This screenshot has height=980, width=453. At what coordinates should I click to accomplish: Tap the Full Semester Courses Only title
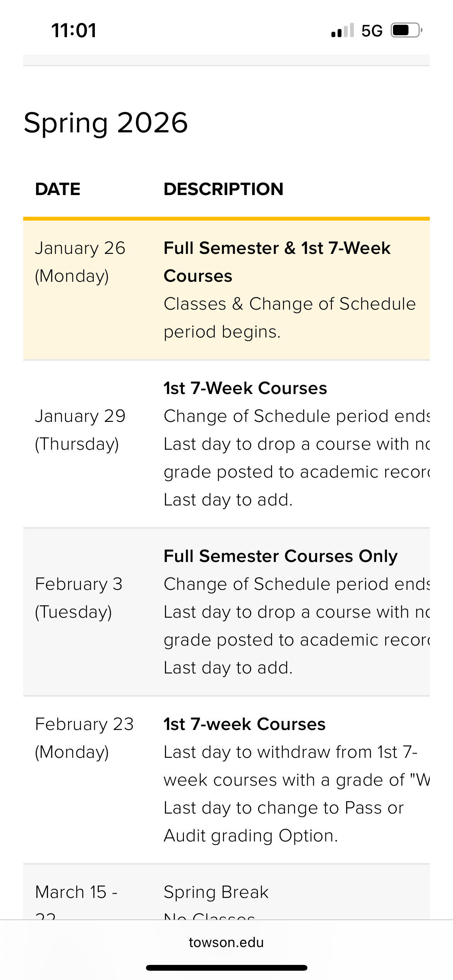click(280, 556)
